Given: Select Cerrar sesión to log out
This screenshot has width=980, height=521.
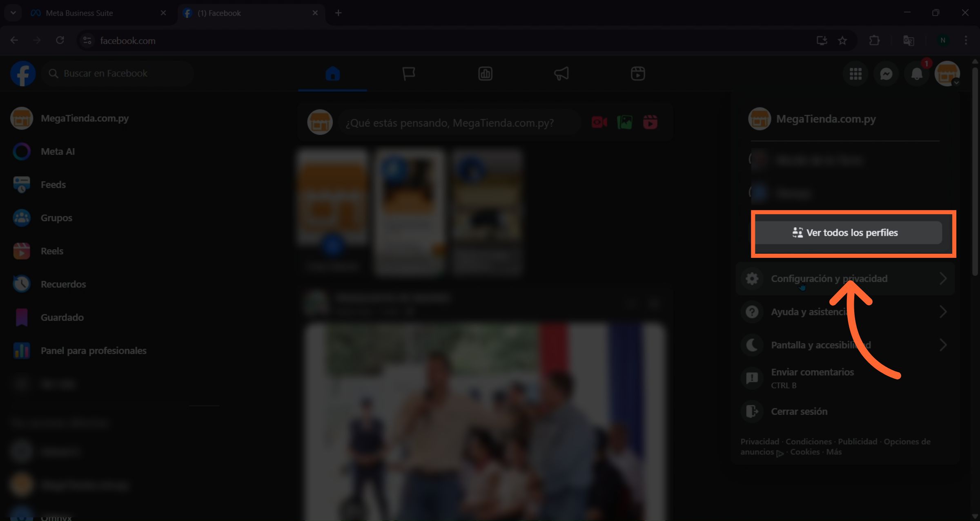Looking at the screenshot, I should coord(799,411).
